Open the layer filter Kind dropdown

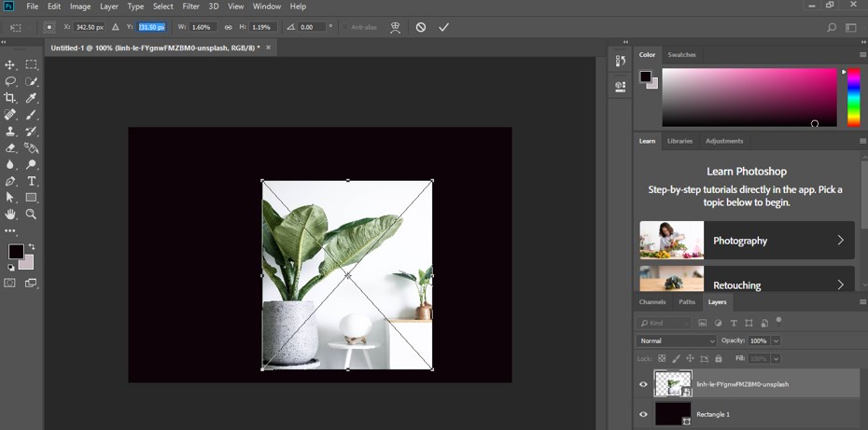pyautogui.click(x=664, y=323)
